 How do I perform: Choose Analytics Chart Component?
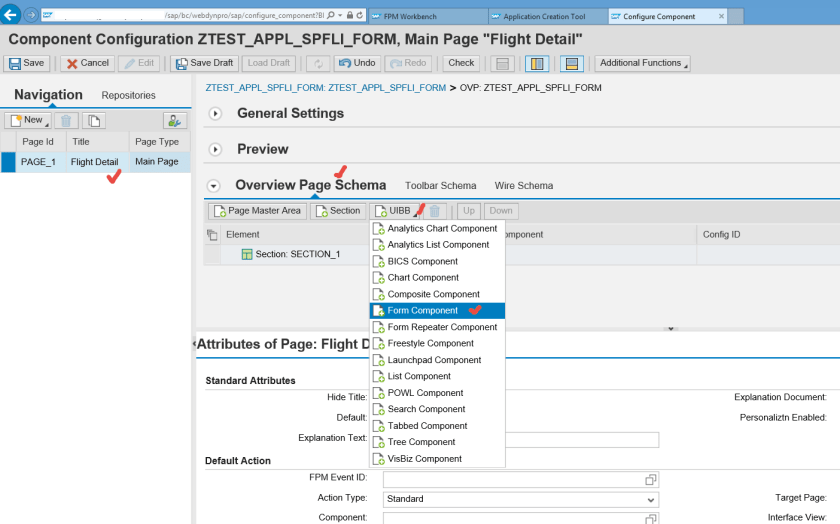coord(437,229)
